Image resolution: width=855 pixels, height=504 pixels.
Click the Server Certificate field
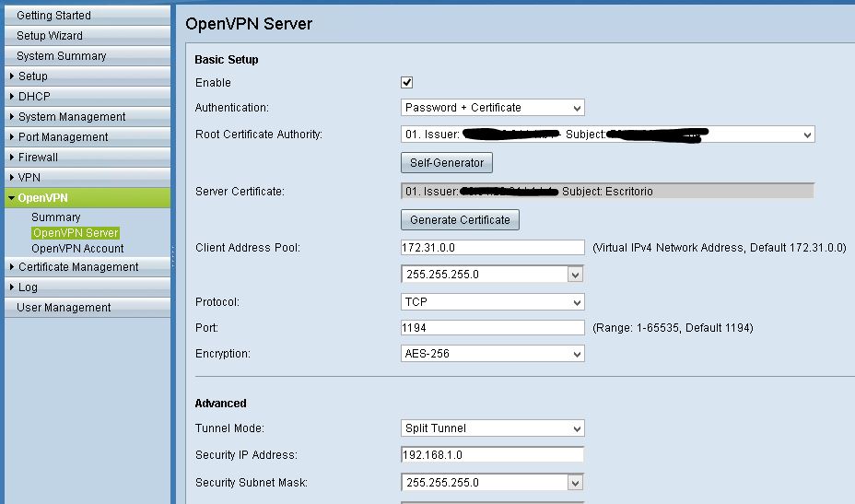607,191
